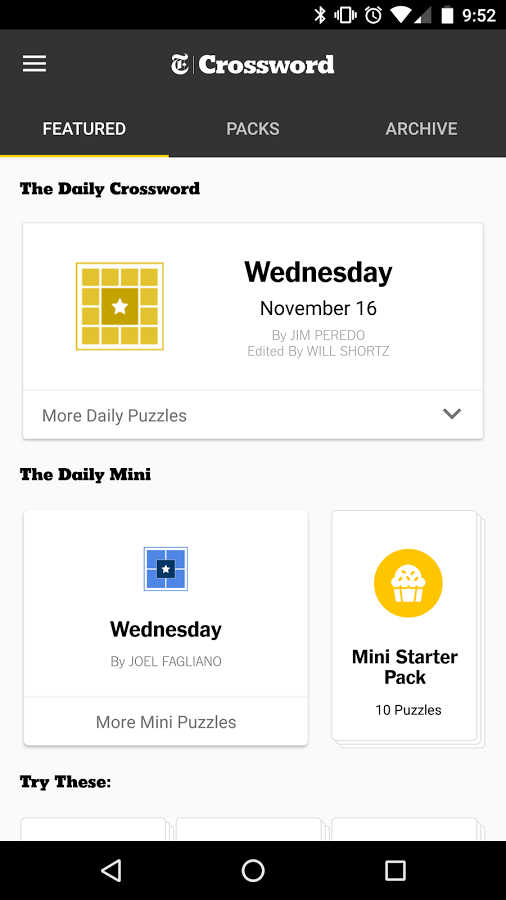506x900 pixels.
Task: Tap the yellow cupcake Mini Starter Pack icon
Action: click(x=408, y=583)
